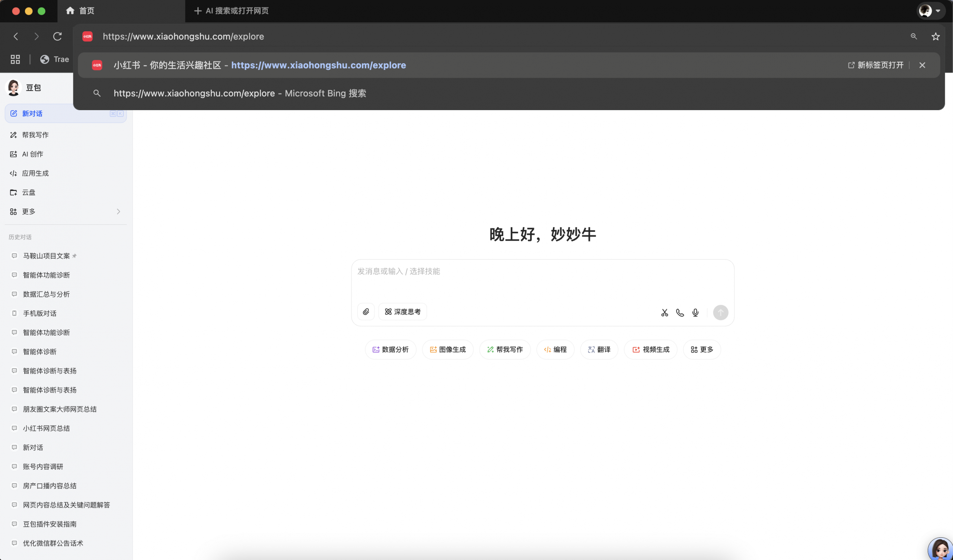Click the microphone icon for voice input

[x=695, y=313]
